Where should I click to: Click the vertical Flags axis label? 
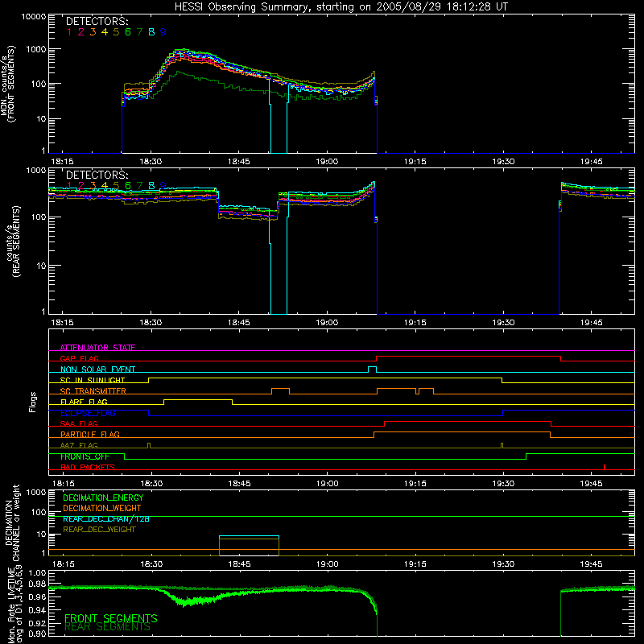coord(32,402)
